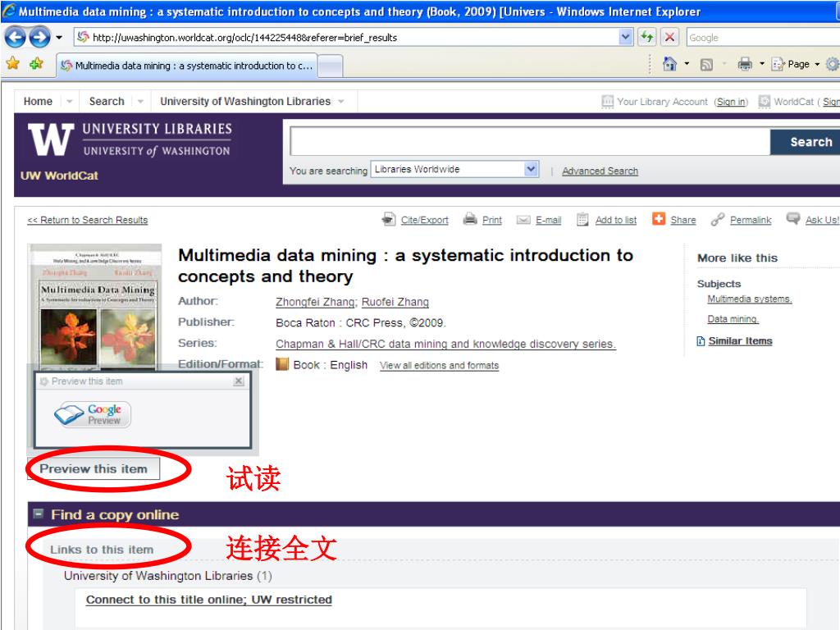840x630 pixels.
Task: Click the Similar Items document icon
Action: click(x=701, y=341)
